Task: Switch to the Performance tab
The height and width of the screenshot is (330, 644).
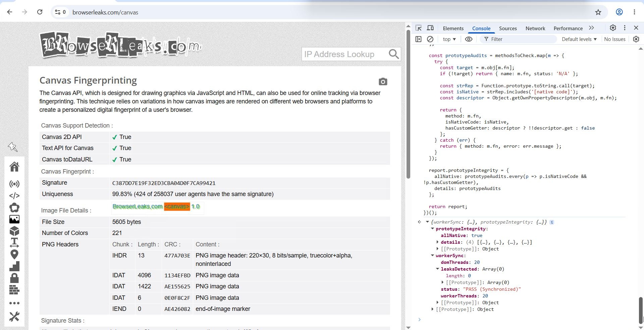Action: (x=568, y=29)
